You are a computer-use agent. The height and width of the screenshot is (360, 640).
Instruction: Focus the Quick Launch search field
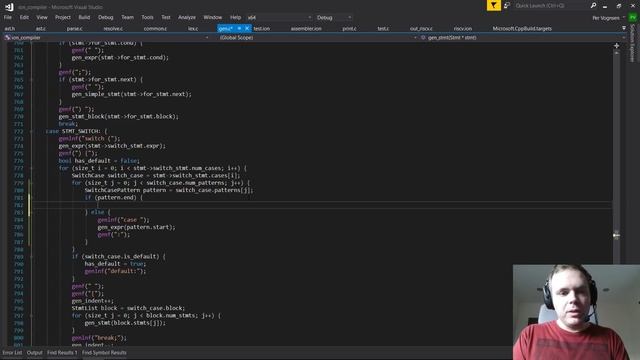pyautogui.click(x=551, y=6)
